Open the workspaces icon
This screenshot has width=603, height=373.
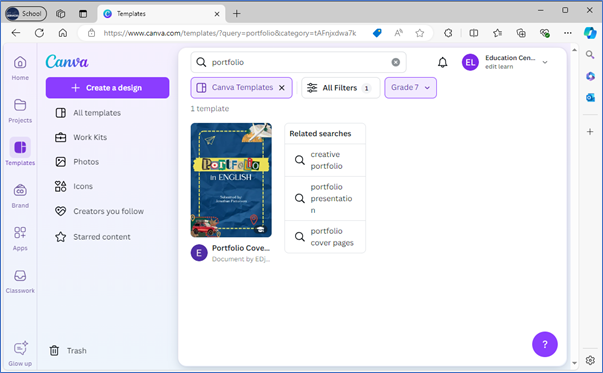point(60,13)
